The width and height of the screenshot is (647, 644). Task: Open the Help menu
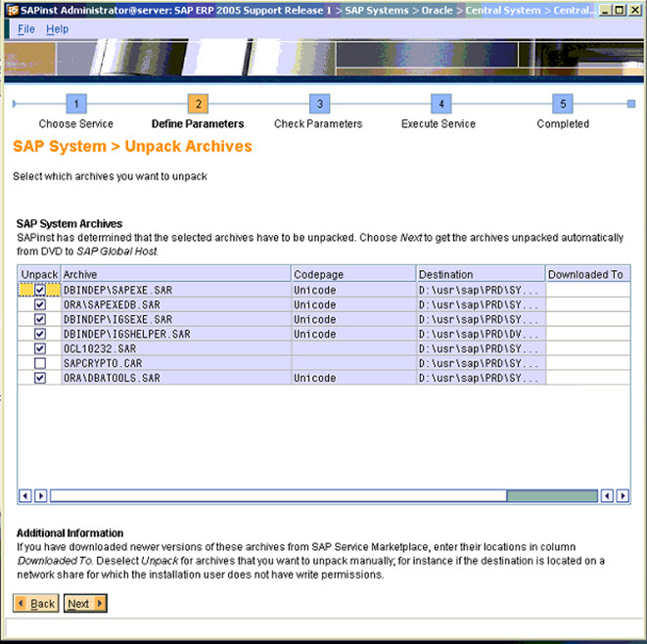pyautogui.click(x=58, y=29)
